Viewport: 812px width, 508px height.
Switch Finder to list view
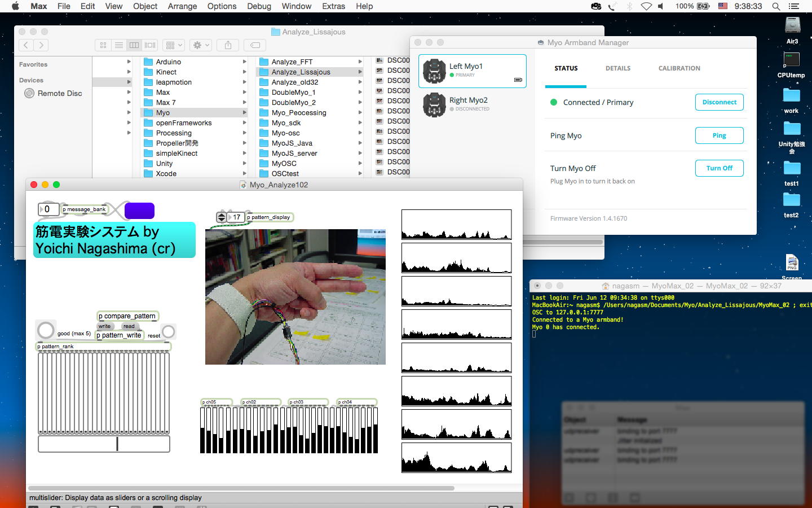click(118, 45)
